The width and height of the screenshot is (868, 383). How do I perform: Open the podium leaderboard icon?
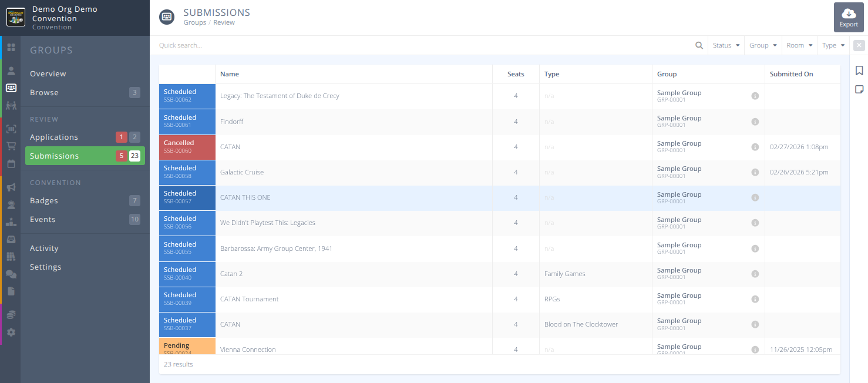point(11,222)
